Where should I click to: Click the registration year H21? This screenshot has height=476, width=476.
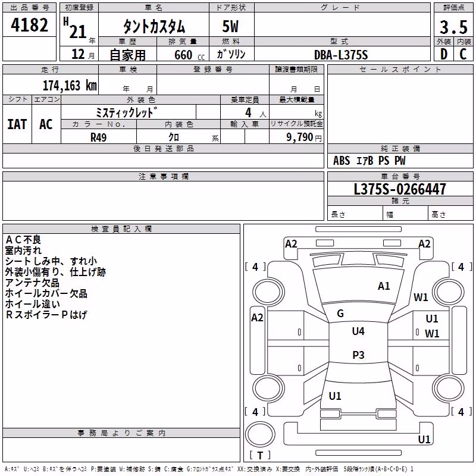[x=76, y=28]
